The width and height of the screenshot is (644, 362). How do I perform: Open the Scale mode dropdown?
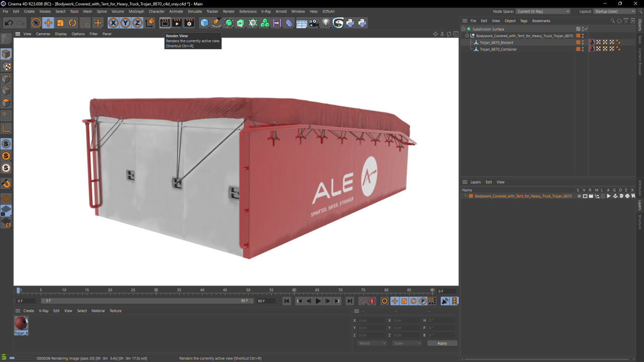coord(407,343)
